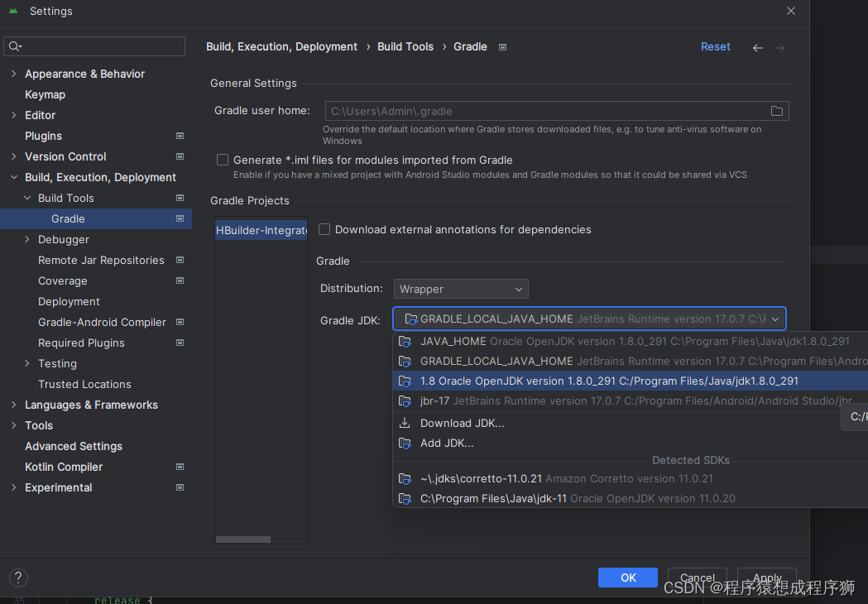Enable Generate *.iml files checkbox
The width and height of the screenshot is (868, 604).
click(223, 160)
